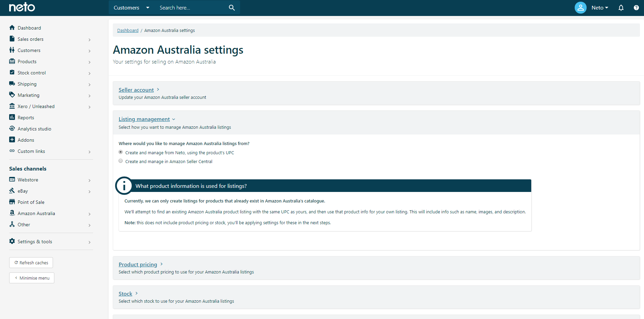Click the Minimise menu button
The height and width of the screenshot is (319, 644).
tap(32, 278)
